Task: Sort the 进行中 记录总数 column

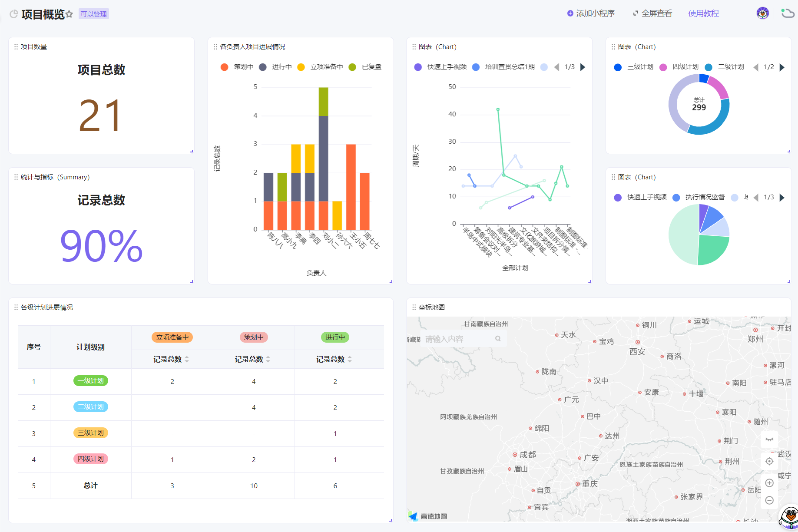Action: tap(350, 359)
